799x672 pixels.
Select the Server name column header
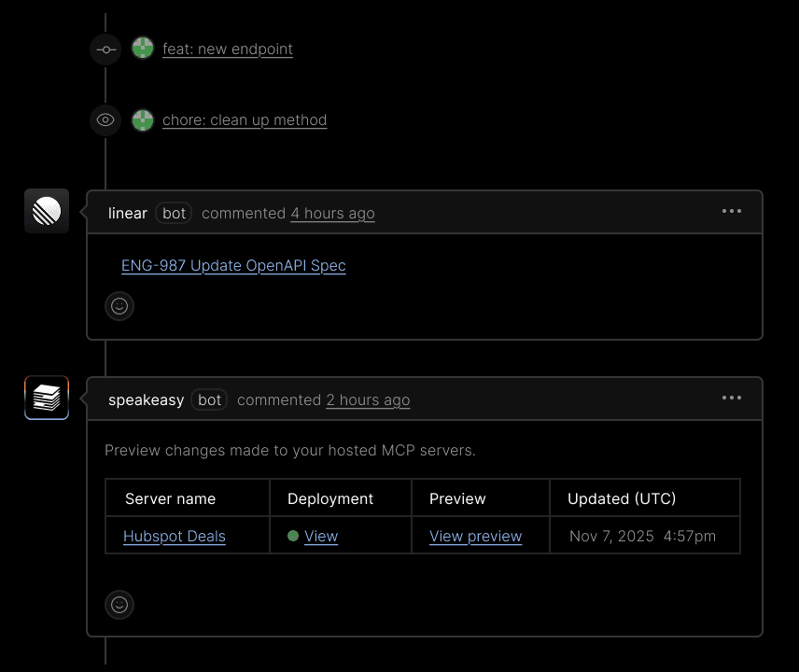point(170,498)
